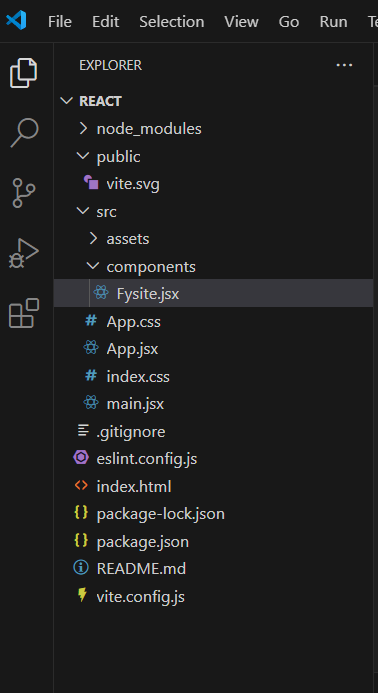Image resolution: width=378 pixels, height=693 pixels.
Task: Click the React icon beside main.jsx
Action: click(91, 403)
